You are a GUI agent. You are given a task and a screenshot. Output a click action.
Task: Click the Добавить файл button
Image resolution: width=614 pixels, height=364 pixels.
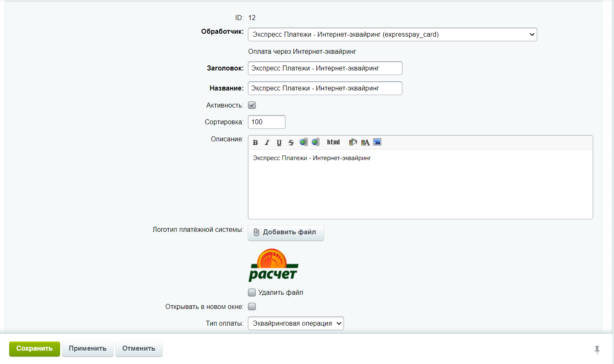(x=286, y=233)
